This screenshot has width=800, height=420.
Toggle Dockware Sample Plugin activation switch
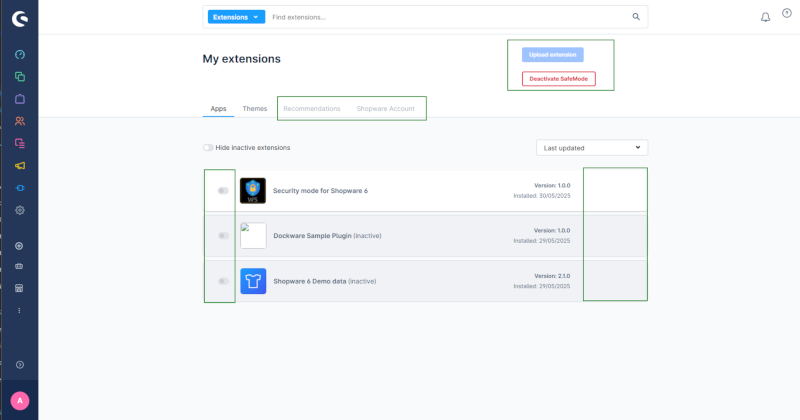click(x=223, y=236)
